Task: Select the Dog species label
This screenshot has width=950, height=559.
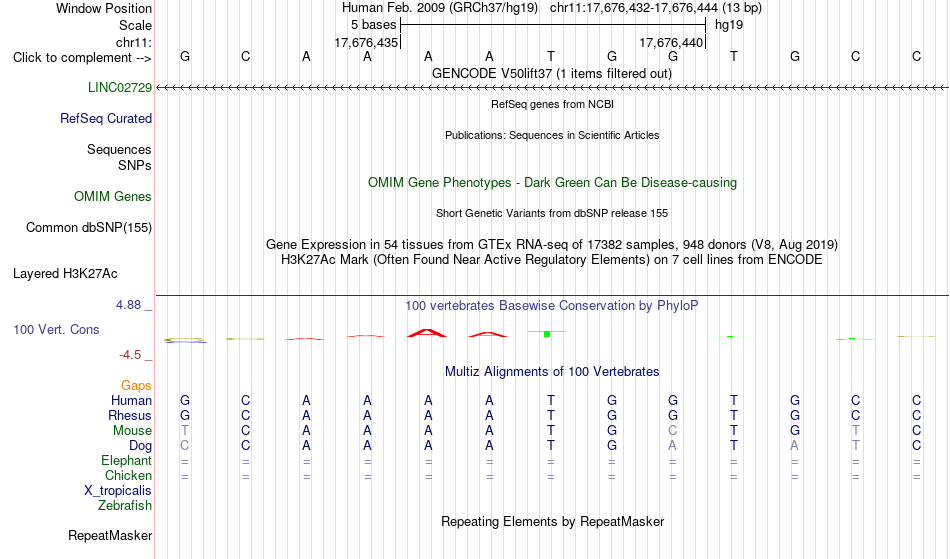Action: point(141,446)
